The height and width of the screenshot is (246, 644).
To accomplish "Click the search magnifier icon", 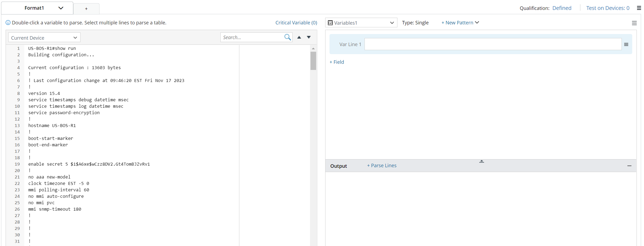I will pos(287,37).
